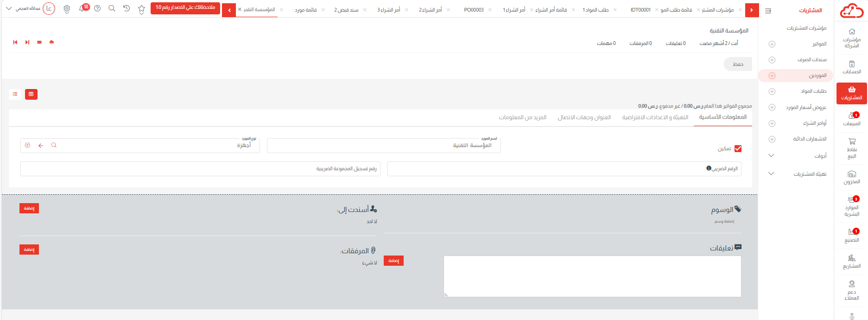
Task: Click inside the تعليقات comment text area
Action: coord(592,276)
